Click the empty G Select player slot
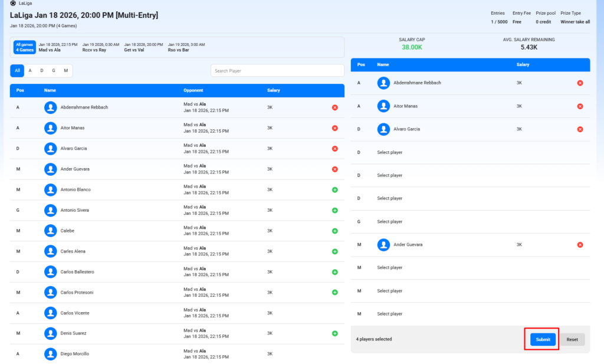604x364 pixels. click(390, 222)
